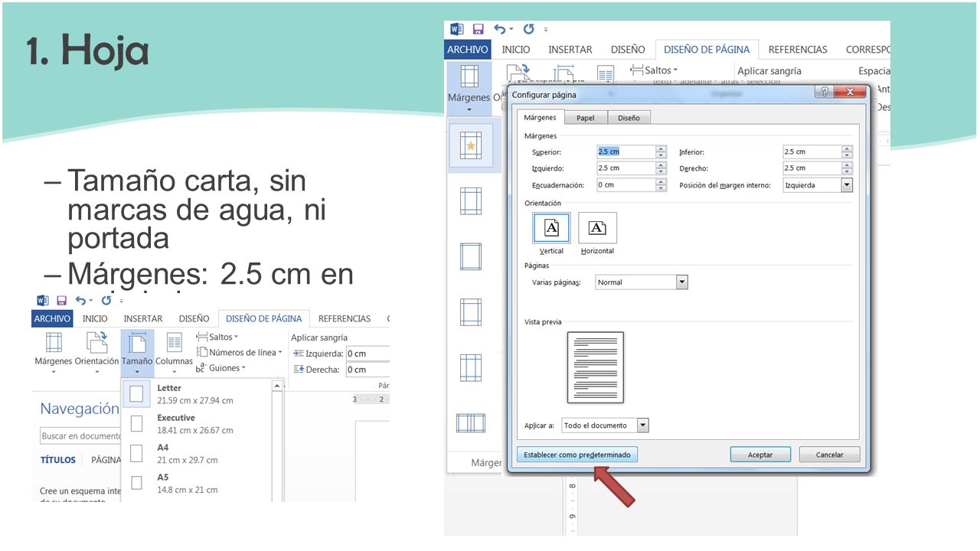The image size is (980, 551).
Task: Choose A4 paper size
Action: [197, 454]
